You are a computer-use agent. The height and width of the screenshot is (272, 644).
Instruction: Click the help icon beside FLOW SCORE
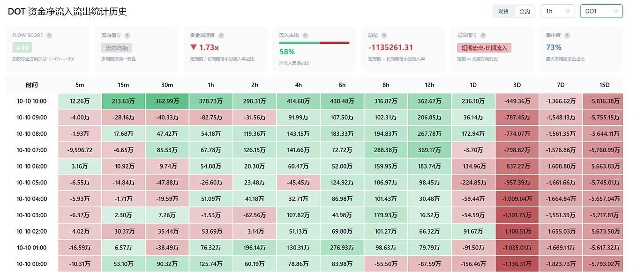coord(49,36)
